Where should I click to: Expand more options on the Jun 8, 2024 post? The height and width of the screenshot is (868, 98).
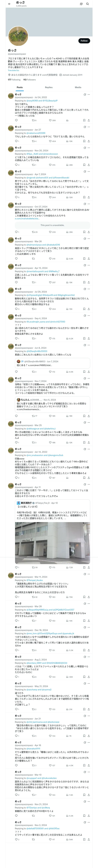(89, 345)
